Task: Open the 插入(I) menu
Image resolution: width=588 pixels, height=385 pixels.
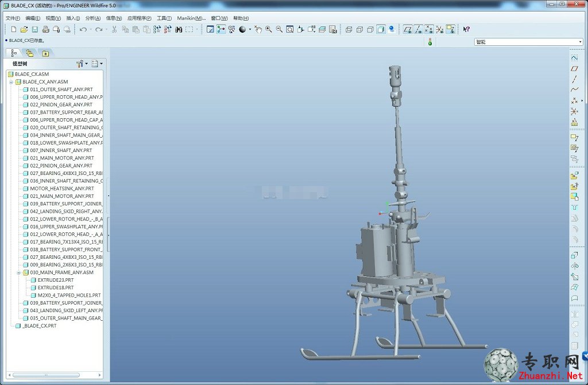Action: click(73, 18)
